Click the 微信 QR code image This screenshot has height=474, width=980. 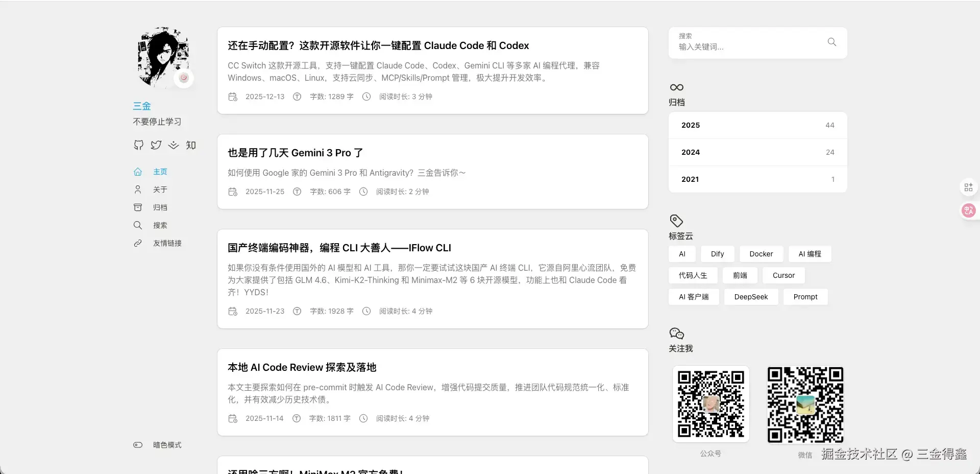click(805, 405)
